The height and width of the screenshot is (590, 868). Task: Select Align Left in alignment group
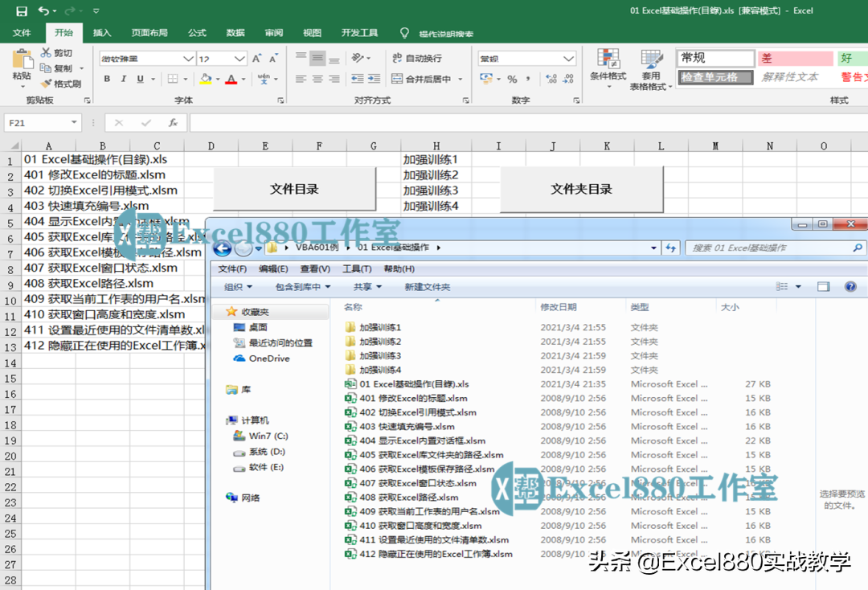click(x=301, y=79)
